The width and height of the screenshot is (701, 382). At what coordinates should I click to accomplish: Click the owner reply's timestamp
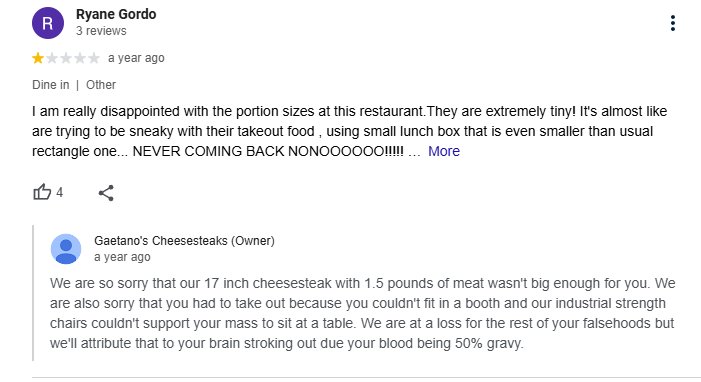(122, 257)
